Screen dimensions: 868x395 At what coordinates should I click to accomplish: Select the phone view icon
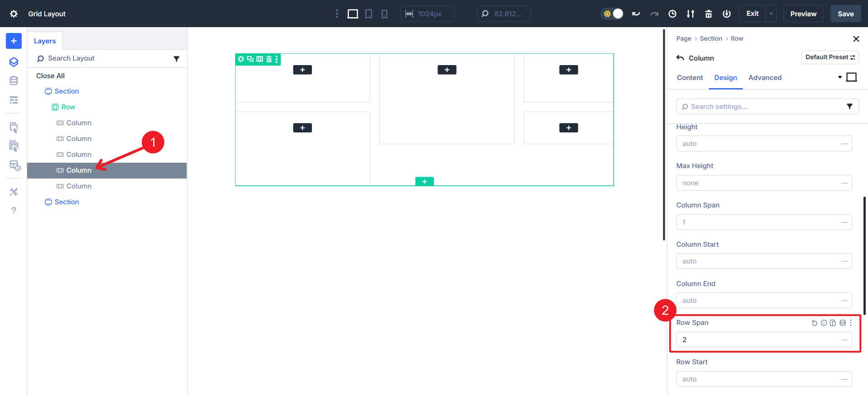(384, 14)
